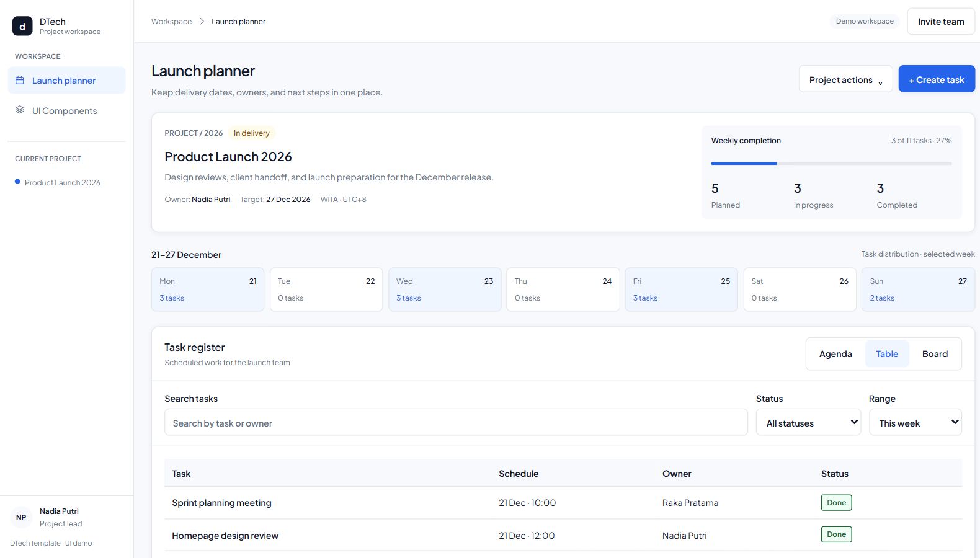
Task: Select Mon 21 day card
Action: click(208, 290)
